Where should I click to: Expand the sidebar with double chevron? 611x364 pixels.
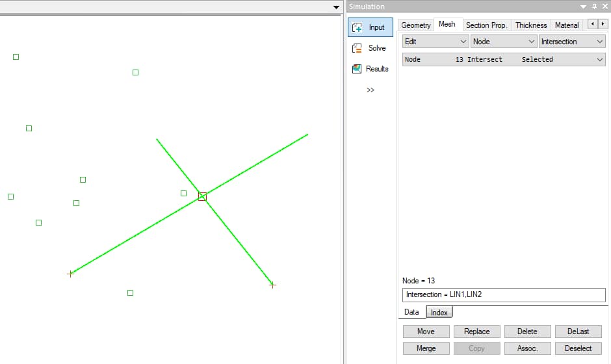point(370,90)
